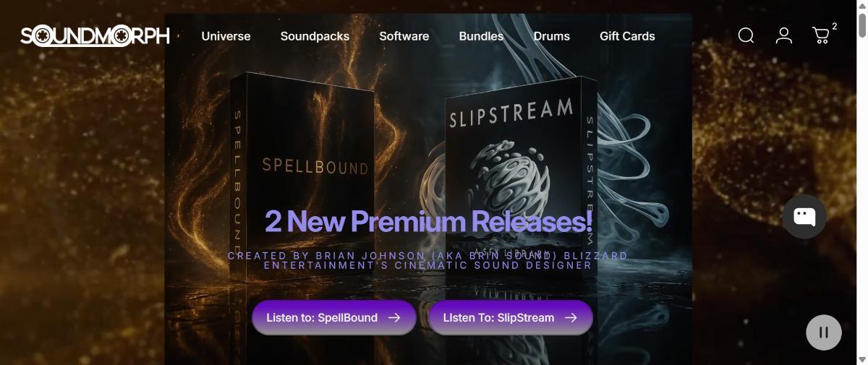Select Bundles in the navigation bar
The width and height of the screenshot is (868, 365).
(x=481, y=36)
